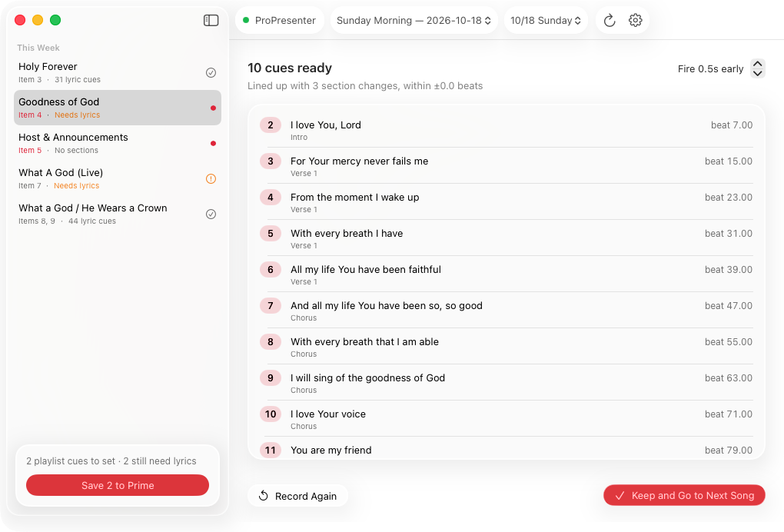Click cue number 11 badge
The image size is (784, 532).
pos(271,450)
